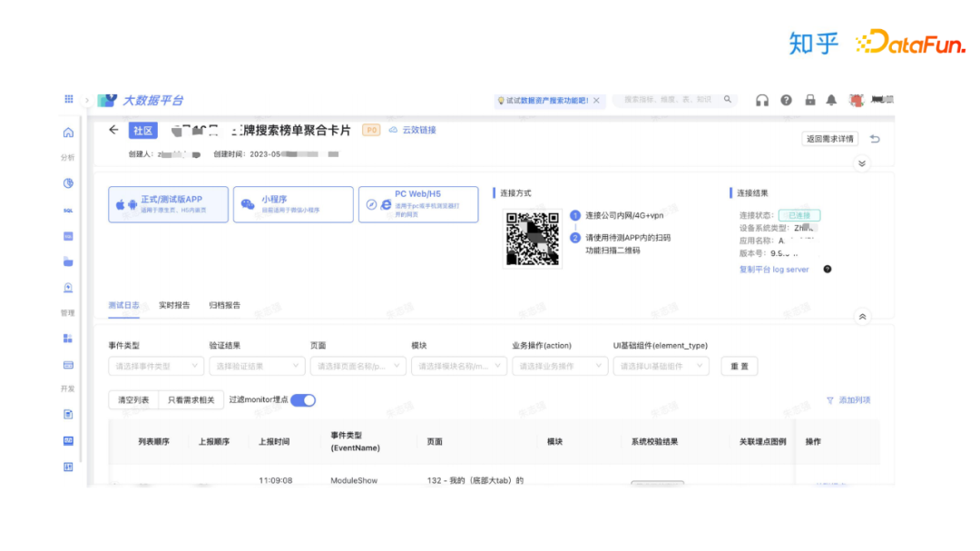Open the notification bell icon
This screenshot has height=551, width=980.
click(x=830, y=101)
